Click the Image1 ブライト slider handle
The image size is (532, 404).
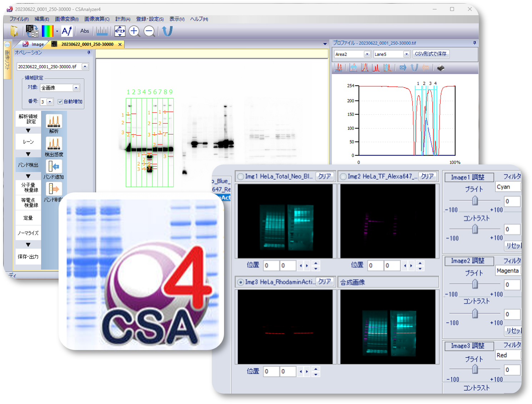(475, 201)
